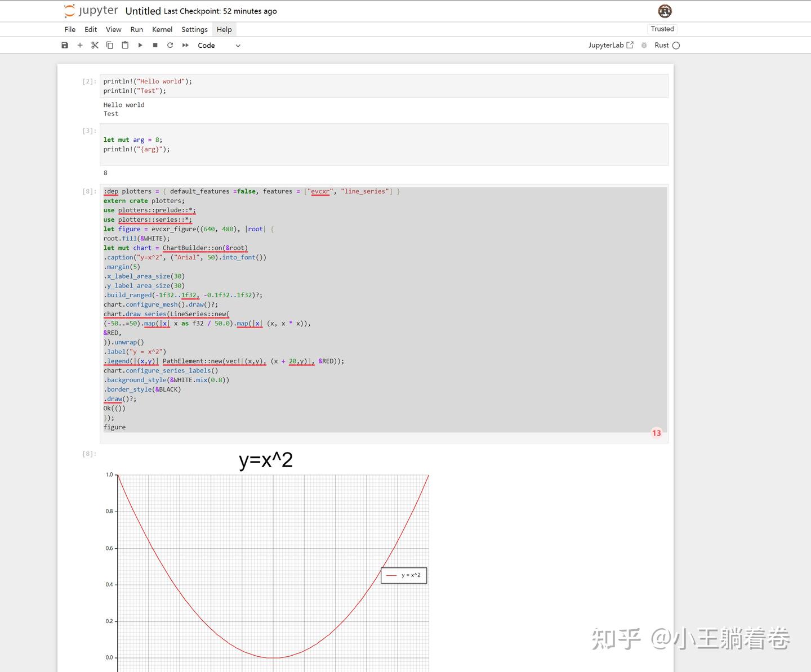Open the Run menu

(x=137, y=29)
